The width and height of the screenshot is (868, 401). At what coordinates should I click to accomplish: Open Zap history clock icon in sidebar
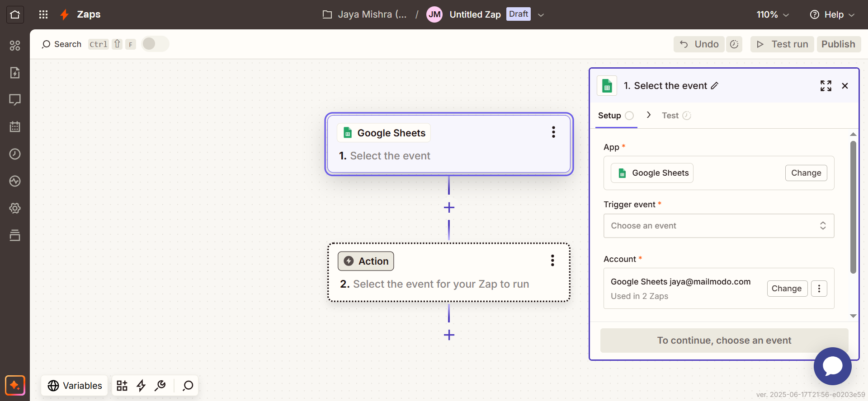pyautogui.click(x=15, y=154)
